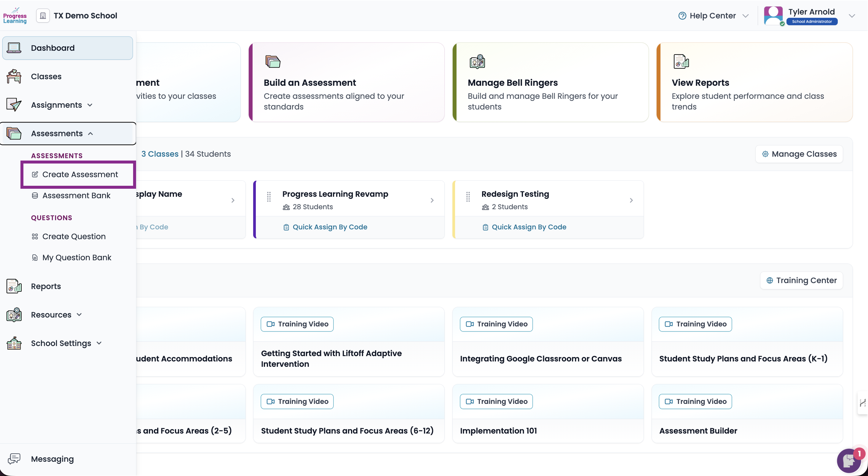Open Messaging from the sidebar
Screen dimensions: 868x476
tap(67, 459)
